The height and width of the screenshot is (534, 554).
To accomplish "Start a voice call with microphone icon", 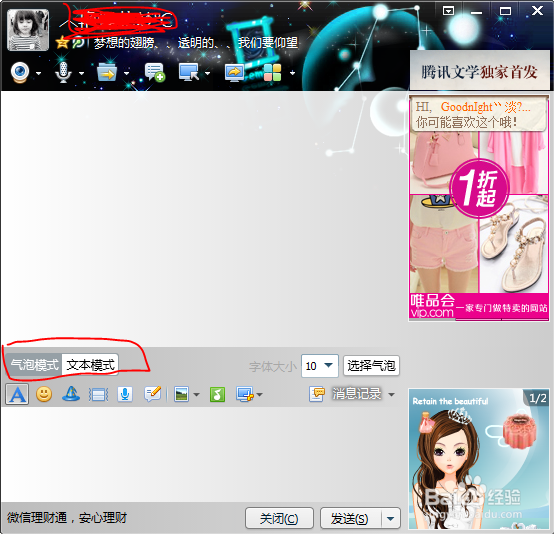I will pos(63,72).
